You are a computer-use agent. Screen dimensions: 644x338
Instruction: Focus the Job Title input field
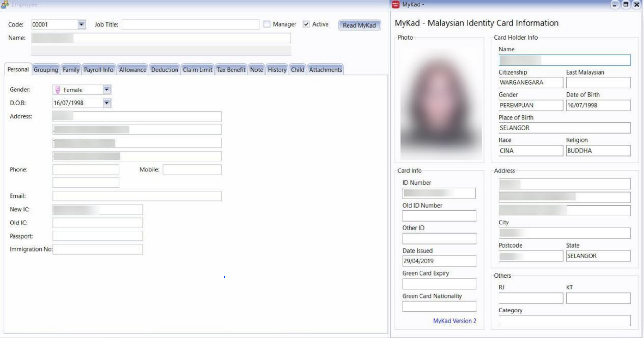190,25
